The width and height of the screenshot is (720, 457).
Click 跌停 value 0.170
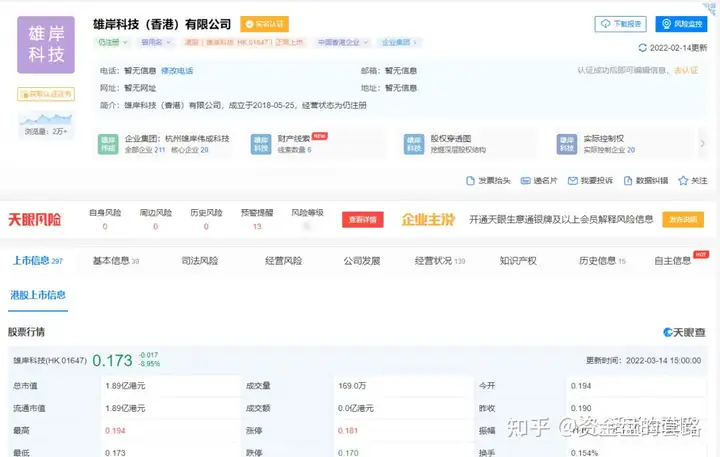(348, 453)
